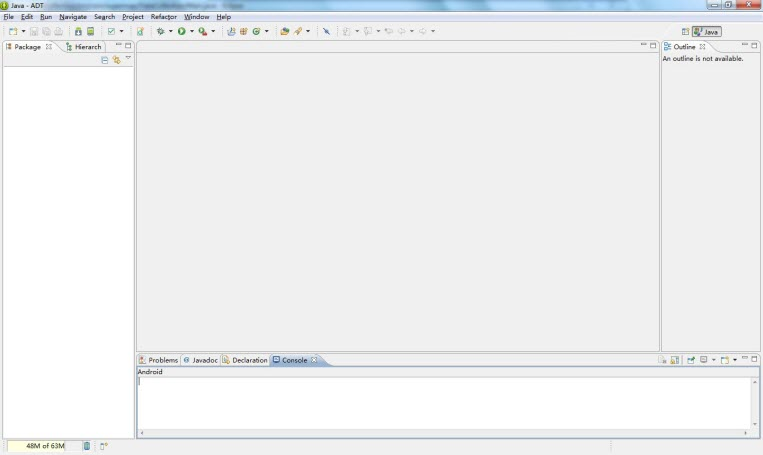Expand the Run button dropdown arrow
The height and width of the screenshot is (455, 763).
point(192,31)
